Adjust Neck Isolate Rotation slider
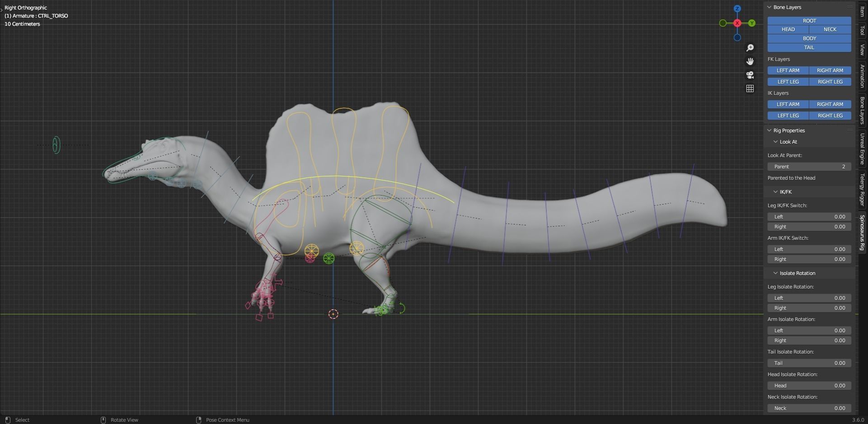Image resolution: width=868 pixels, height=424 pixels. 809,408
